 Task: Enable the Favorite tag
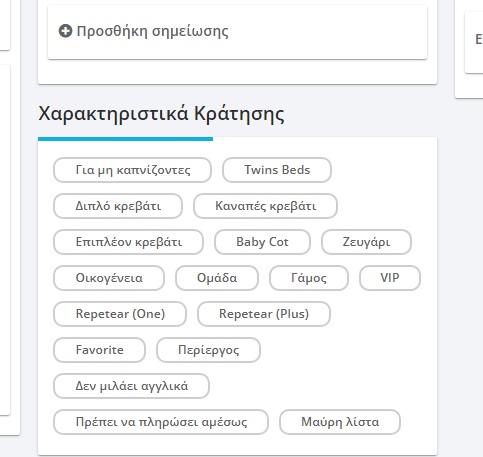click(x=99, y=350)
